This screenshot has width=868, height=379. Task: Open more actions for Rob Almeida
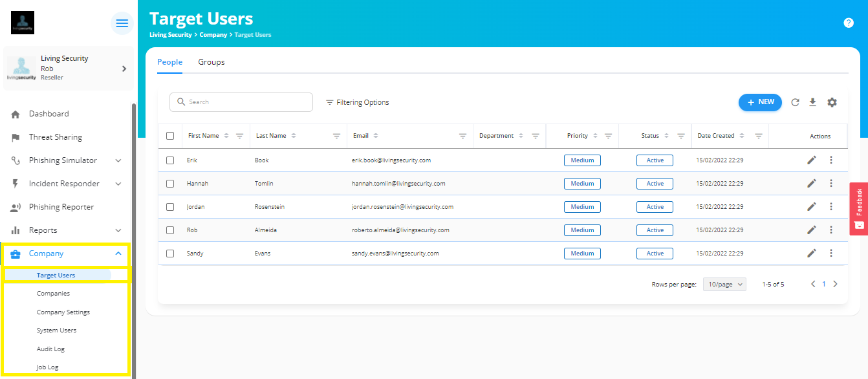(x=831, y=230)
